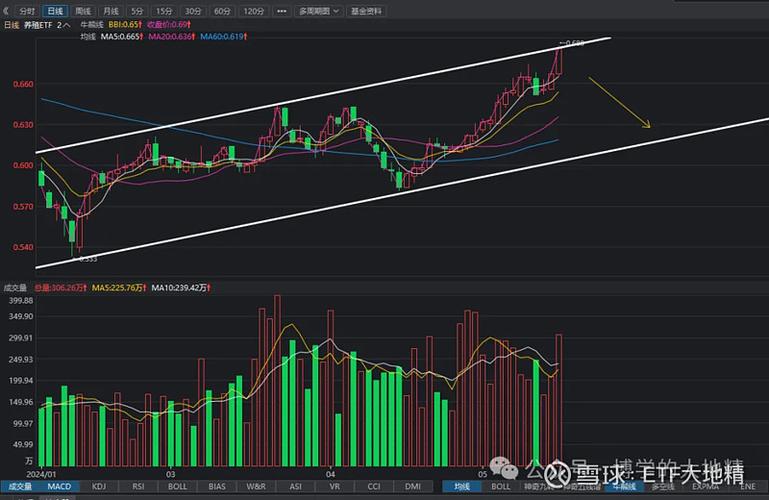Image resolution: width=769 pixels, height=500 pixels.
Task: Click the 03 month marker on time axis
Action: [x=170, y=474]
